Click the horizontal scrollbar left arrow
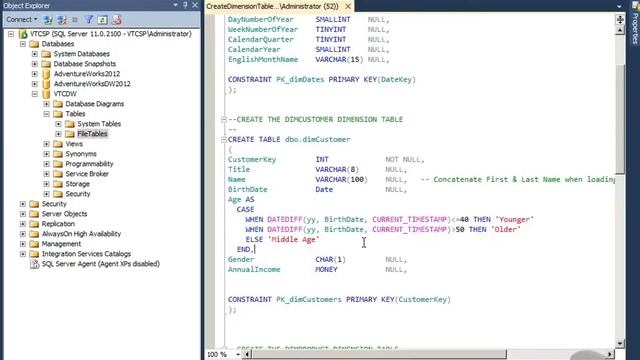 [x=247, y=355]
